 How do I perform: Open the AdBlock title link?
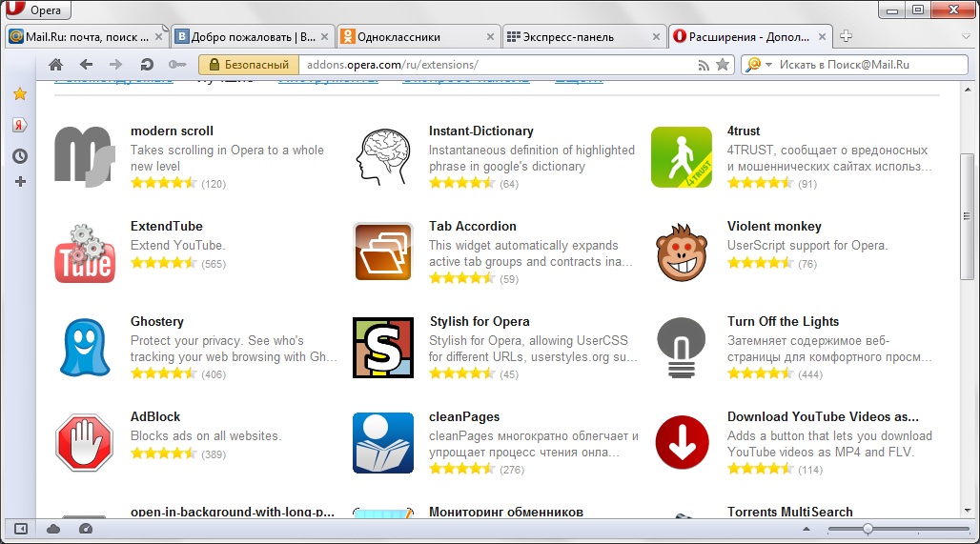[155, 416]
